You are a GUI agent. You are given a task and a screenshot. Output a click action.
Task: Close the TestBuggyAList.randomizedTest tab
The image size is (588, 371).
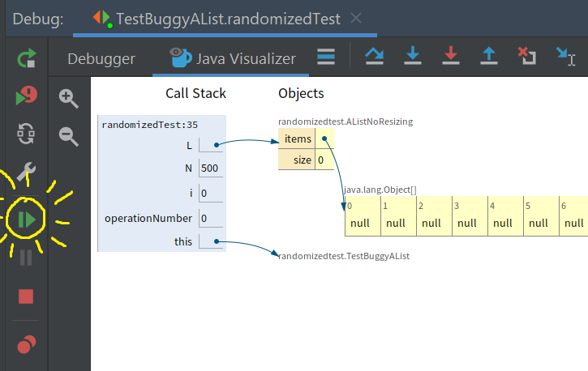(356, 18)
